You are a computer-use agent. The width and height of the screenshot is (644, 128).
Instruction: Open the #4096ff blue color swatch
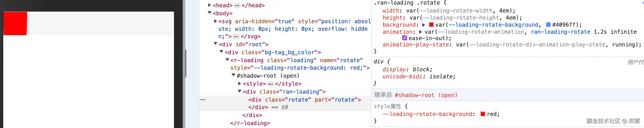[x=548, y=25]
